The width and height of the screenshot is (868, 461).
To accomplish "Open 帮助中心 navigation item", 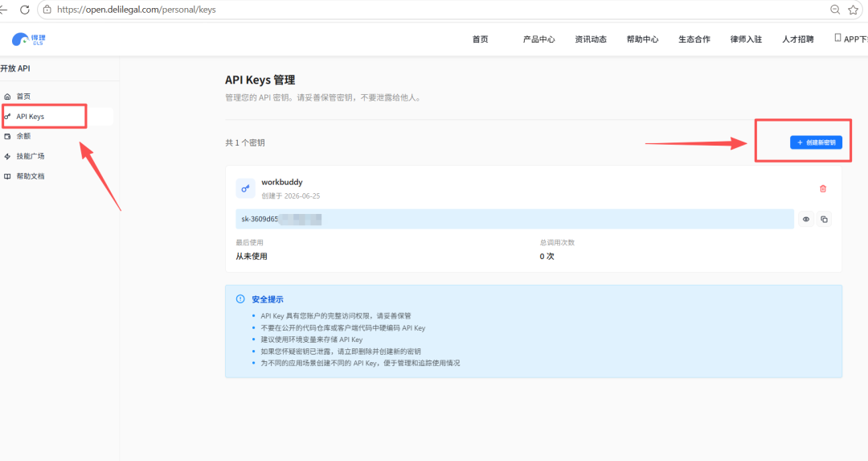I will pos(642,39).
